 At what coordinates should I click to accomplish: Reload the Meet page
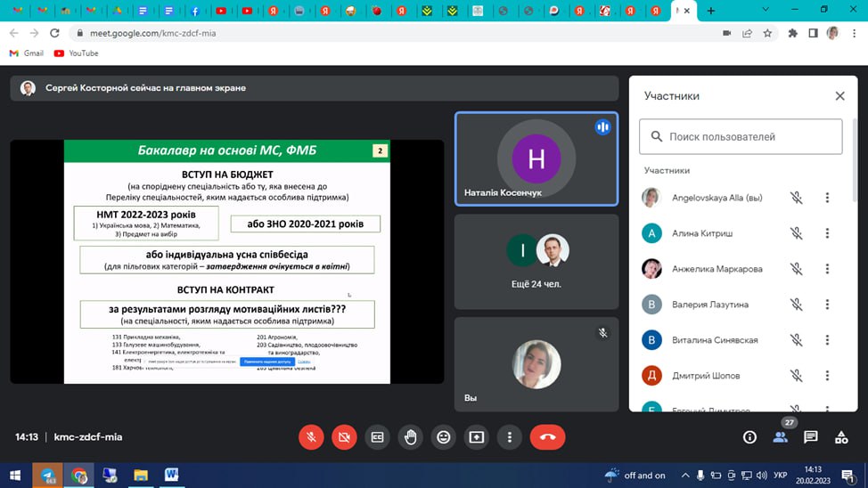54,33
